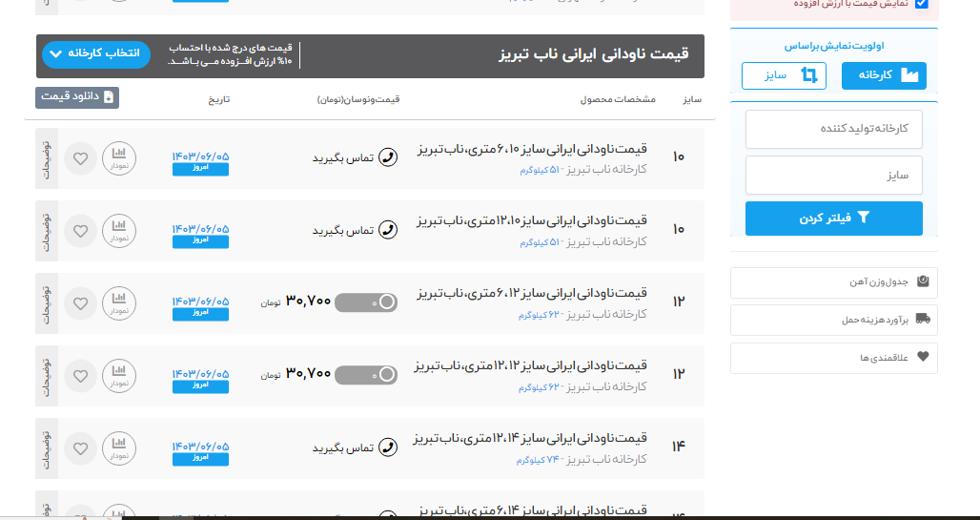The image size is (980, 520).
Task: Open علاقمندی ها favorites list
Action: tap(834, 357)
